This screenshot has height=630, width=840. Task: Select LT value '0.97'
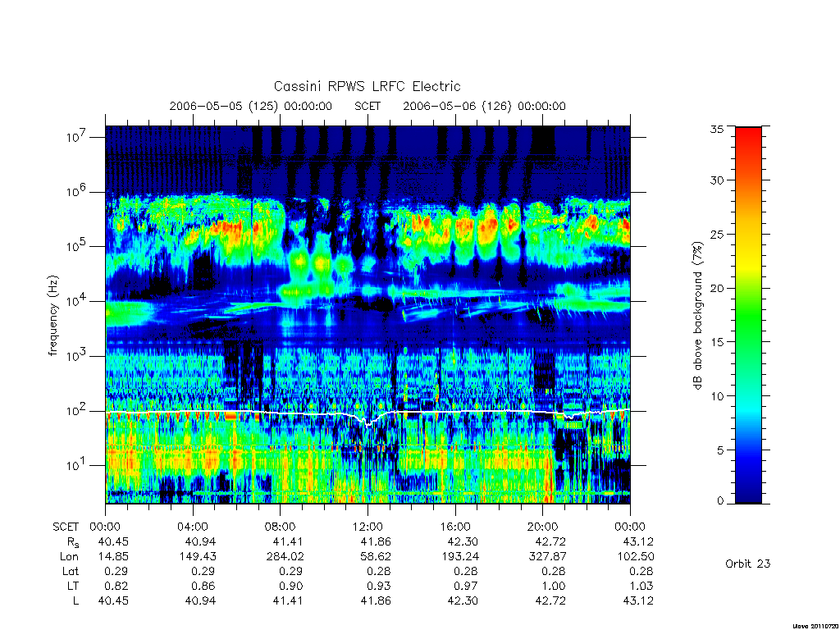466,586
